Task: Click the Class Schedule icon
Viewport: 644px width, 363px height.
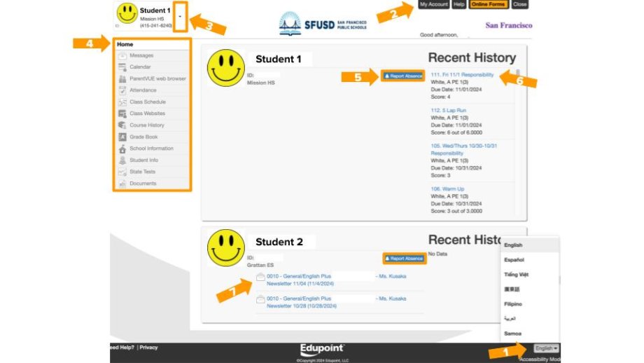Action: tap(122, 102)
